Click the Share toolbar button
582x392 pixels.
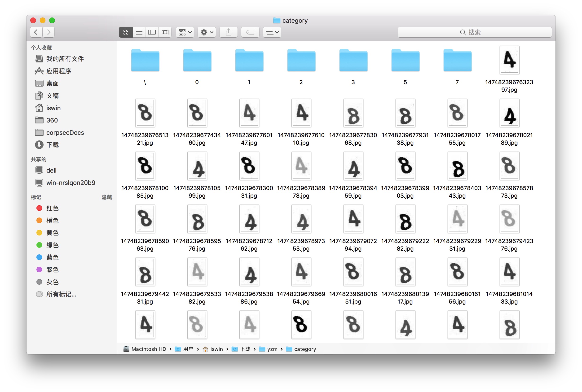coord(228,32)
